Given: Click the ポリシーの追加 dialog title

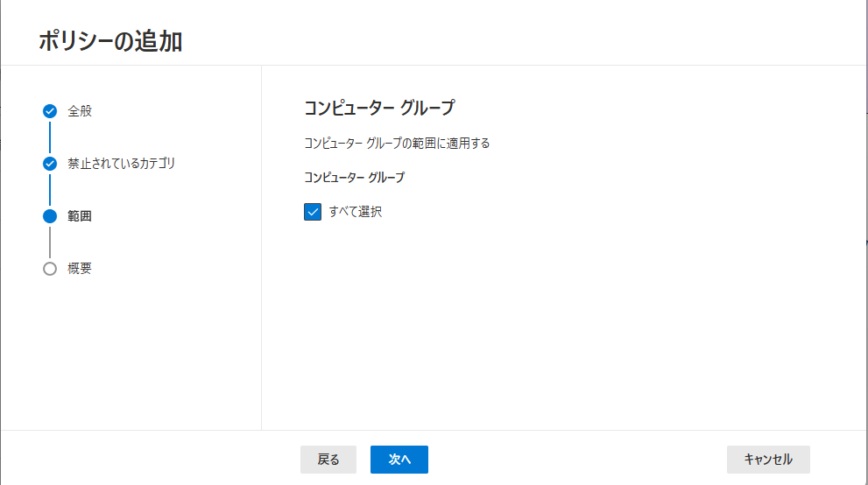Looking at the screenshot, I should (110, 41).
